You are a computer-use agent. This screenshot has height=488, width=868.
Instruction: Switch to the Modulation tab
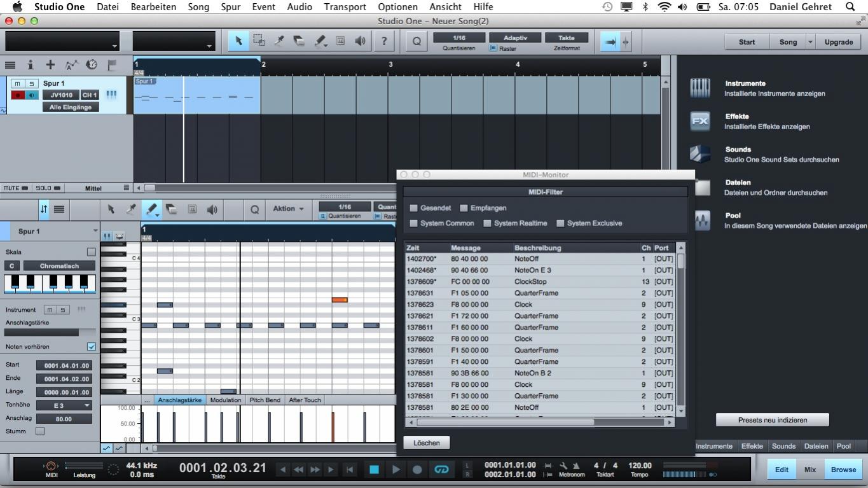(226, 400)
